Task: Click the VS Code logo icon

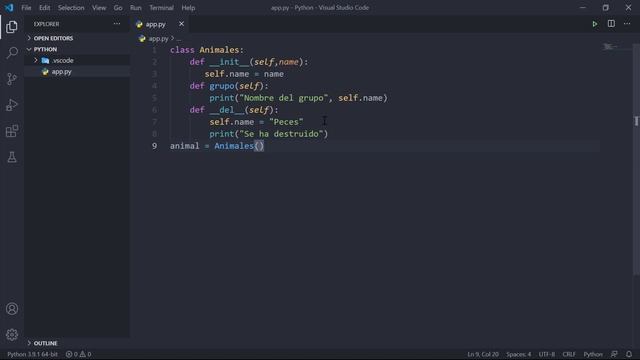Action: [x=9, y=7]
